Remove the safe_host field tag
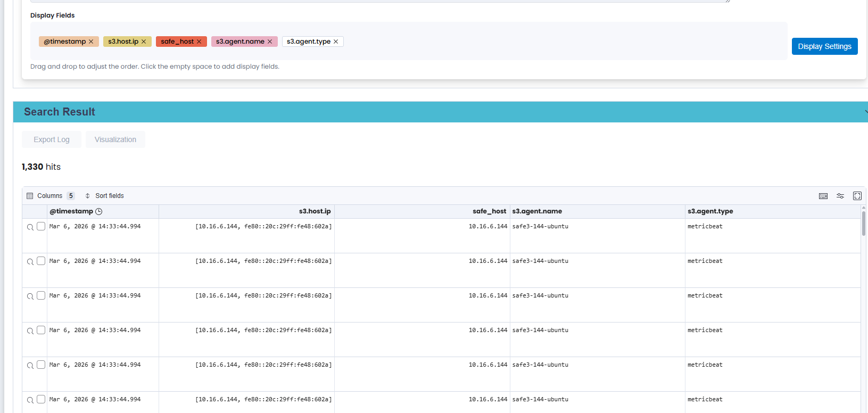Image resolution: width=868 pixels, height=413 pixels. (x=199, y=42)
